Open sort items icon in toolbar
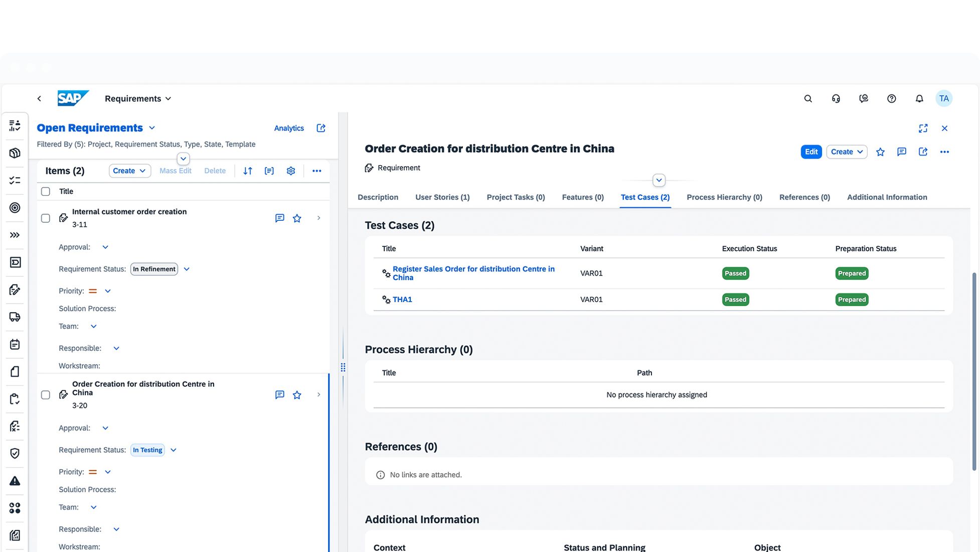The image size is (980, 552). click(248, 171)
